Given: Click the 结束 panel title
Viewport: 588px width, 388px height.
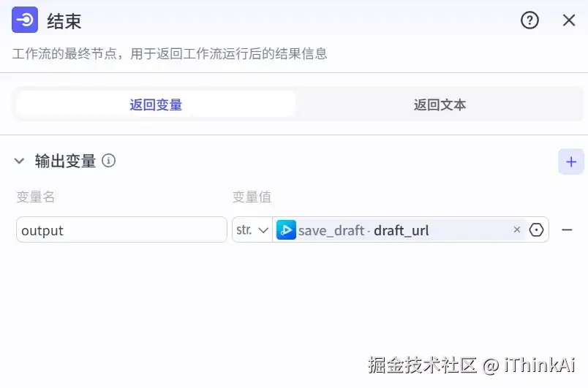Looking at the screenshot, I should point(64,21).
